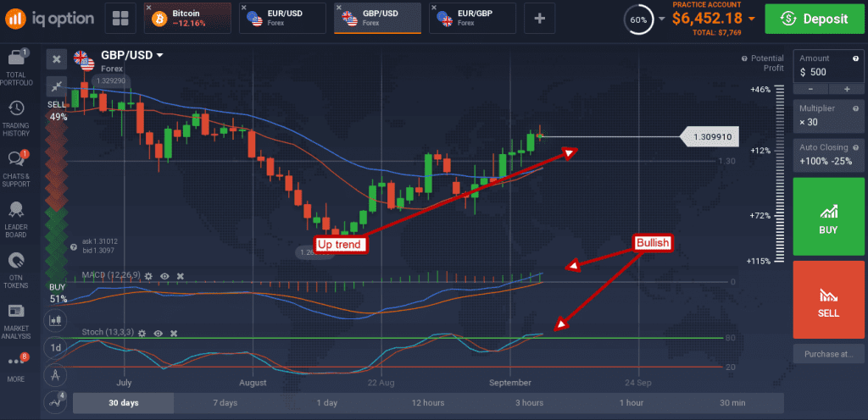Click the Stoch (13,3,3) label

click(x=108, y=333)
